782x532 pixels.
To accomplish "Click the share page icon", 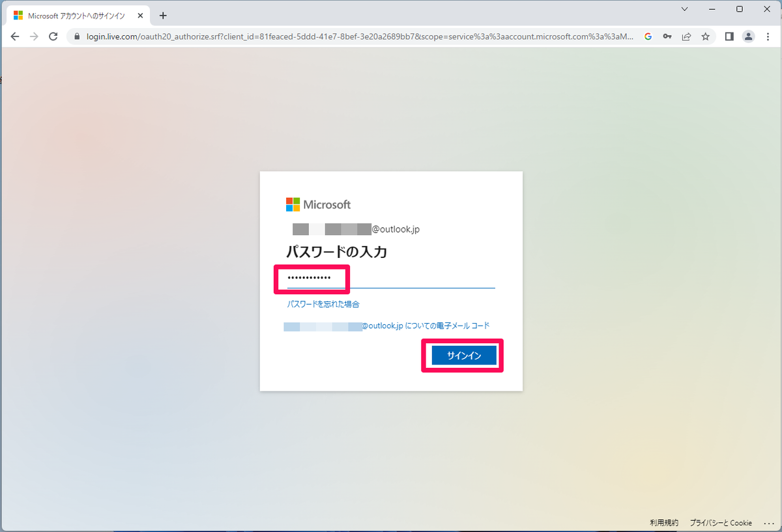I will (x=686, y=37).
